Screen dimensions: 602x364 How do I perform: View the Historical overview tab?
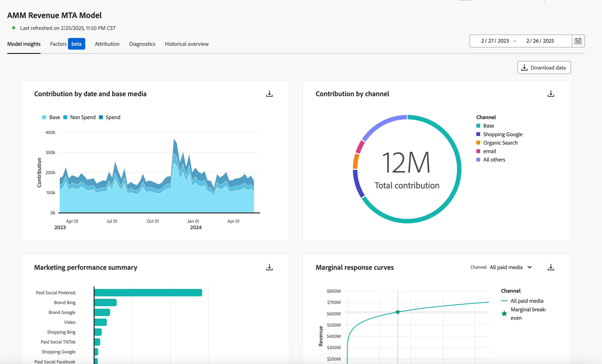[187, 44]
